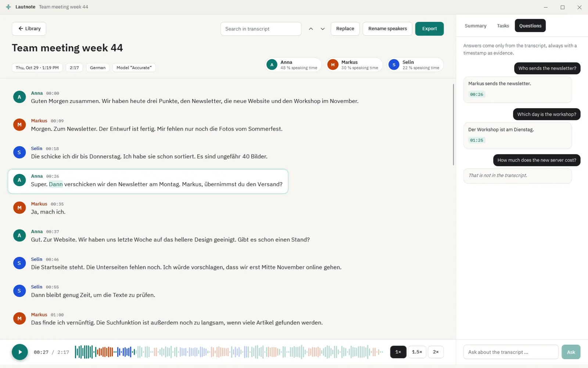Click Selin speaker name at 00:55

point(36,287)
